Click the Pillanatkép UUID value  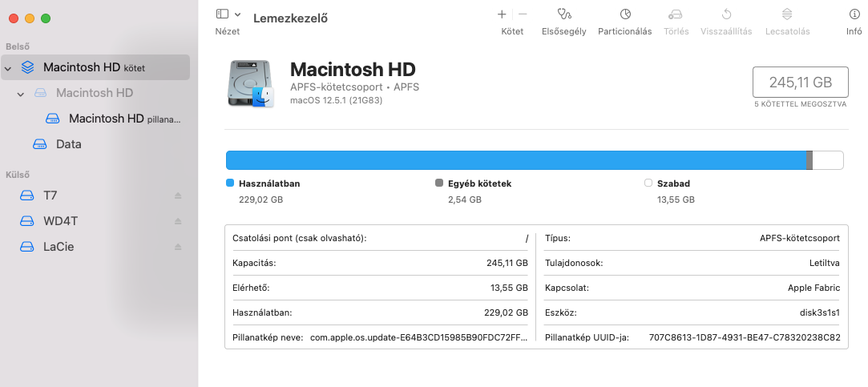pyautogui.click(x=745, y=337)
